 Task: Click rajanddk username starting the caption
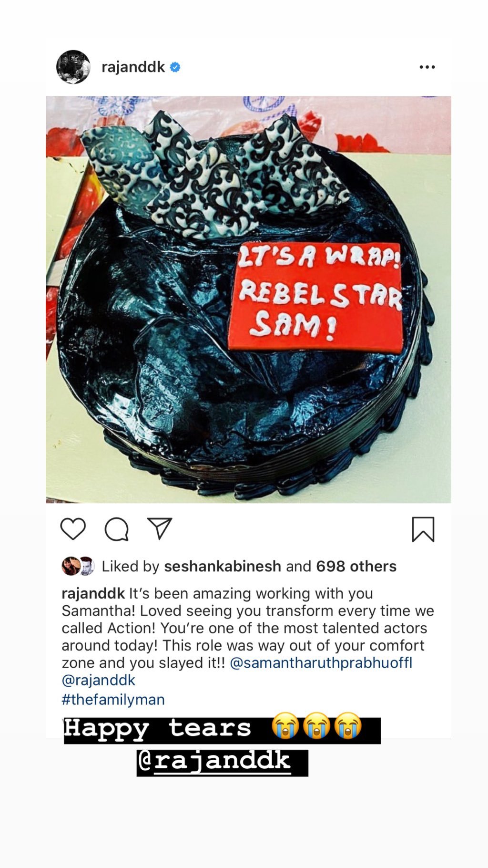[x=93, y=594]
